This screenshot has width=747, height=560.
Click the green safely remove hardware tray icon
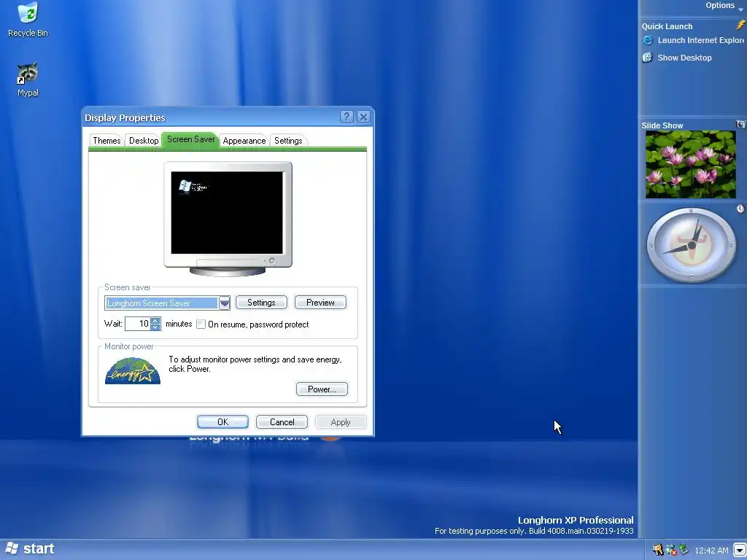(684, 550)
